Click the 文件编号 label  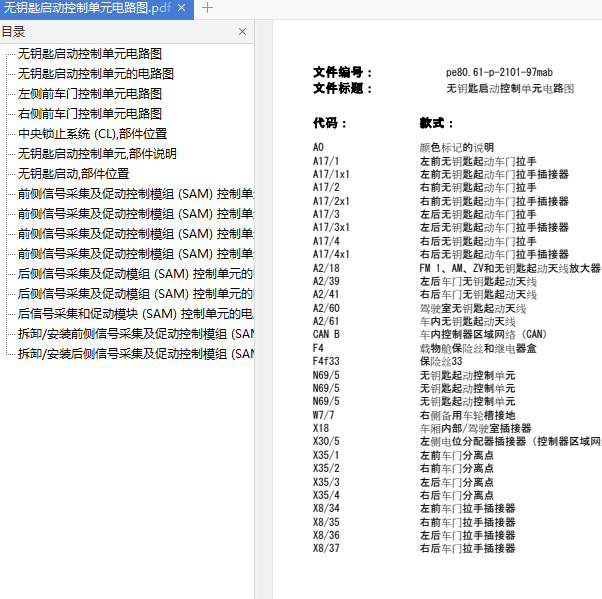pos(342,72)
